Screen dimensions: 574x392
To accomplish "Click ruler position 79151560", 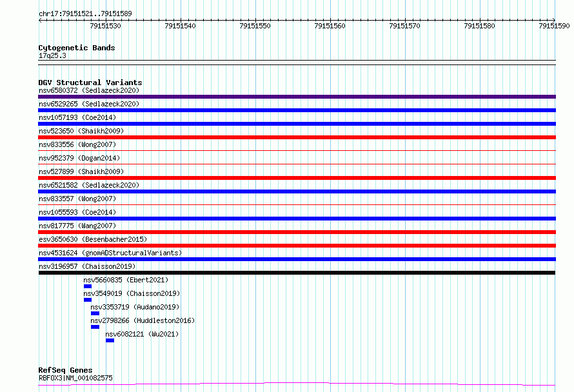I will coord(330,26).
